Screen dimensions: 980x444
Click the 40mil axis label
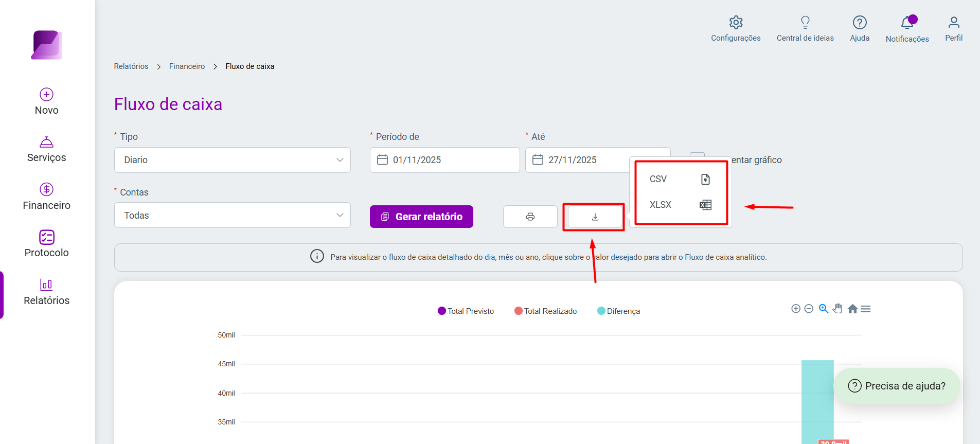(x=226, y=393)
